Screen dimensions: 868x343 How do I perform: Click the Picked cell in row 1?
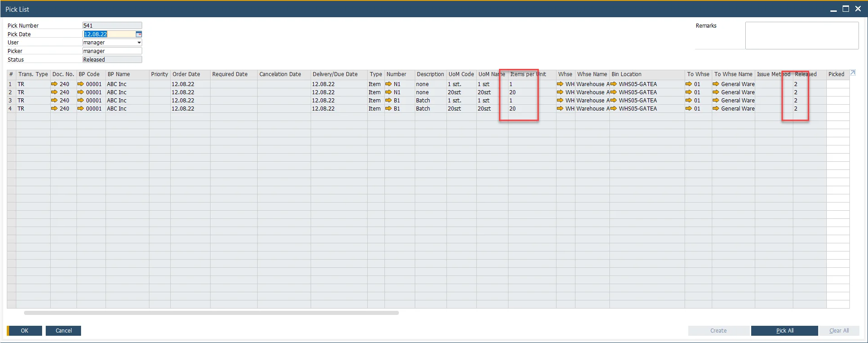tap(838, 84)
